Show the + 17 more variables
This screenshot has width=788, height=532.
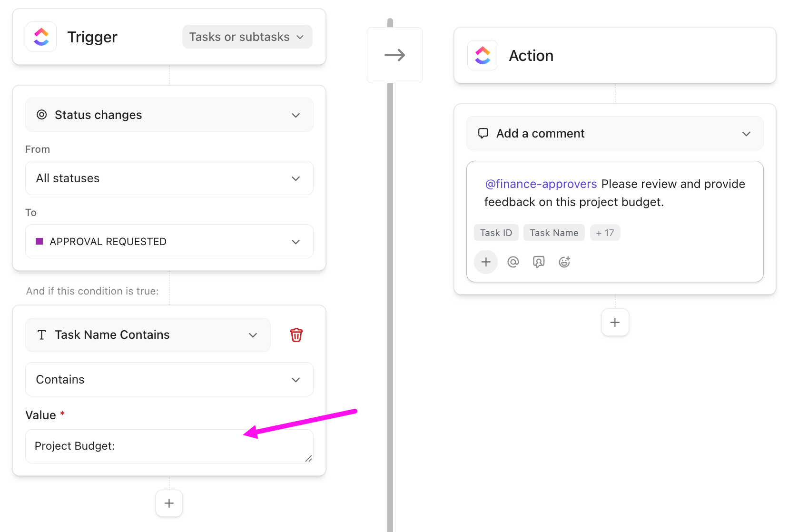pos(605,233)
